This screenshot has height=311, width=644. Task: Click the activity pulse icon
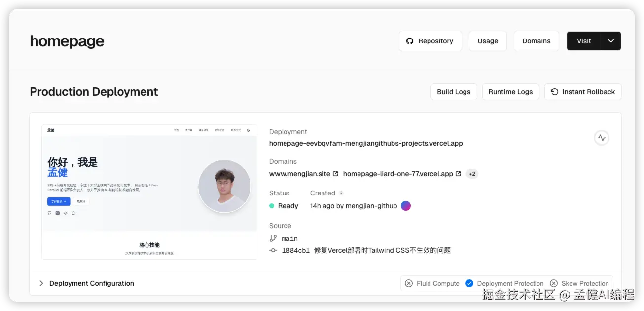601,138
